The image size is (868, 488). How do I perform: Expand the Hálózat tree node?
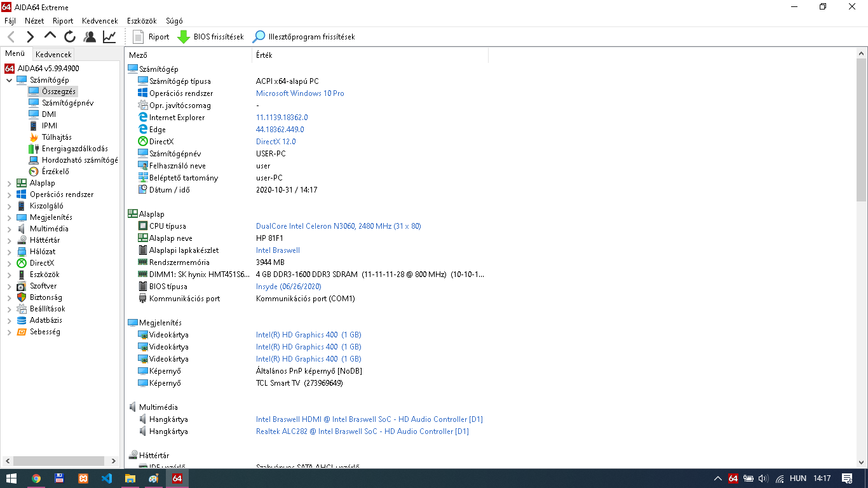click(9, 252)
